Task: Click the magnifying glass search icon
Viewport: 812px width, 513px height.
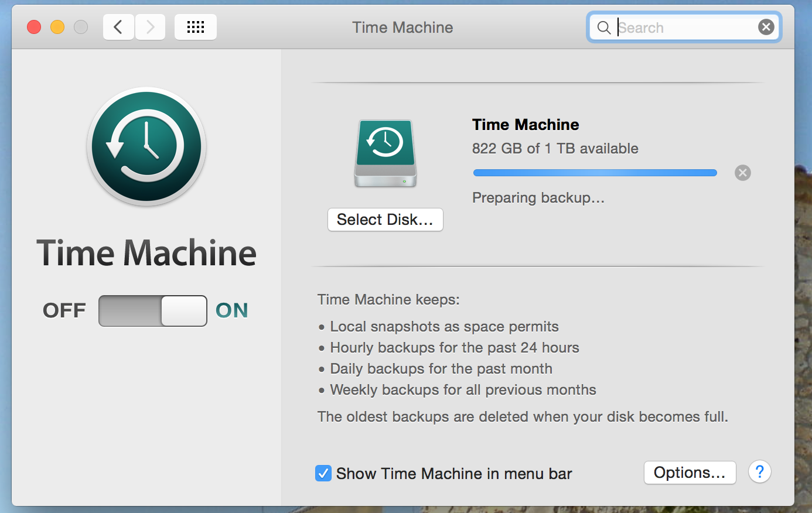Action: click(x=603, y=28)
